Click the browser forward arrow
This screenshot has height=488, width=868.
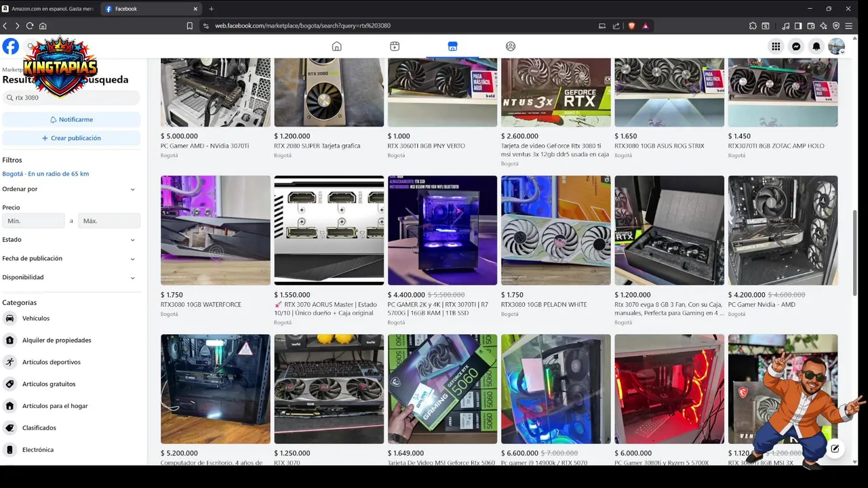tap(17, 26)
